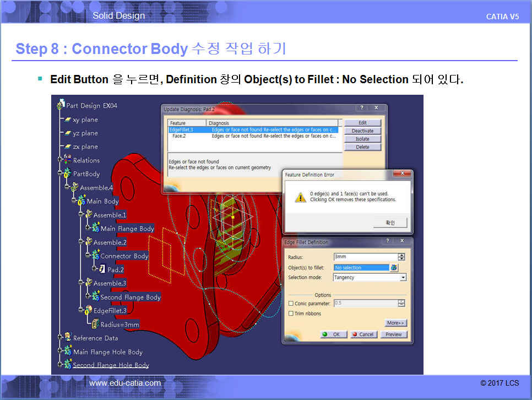532x400 pixels.
Task: Click the object selection icon beside fillet field
Action: (394, 268)
